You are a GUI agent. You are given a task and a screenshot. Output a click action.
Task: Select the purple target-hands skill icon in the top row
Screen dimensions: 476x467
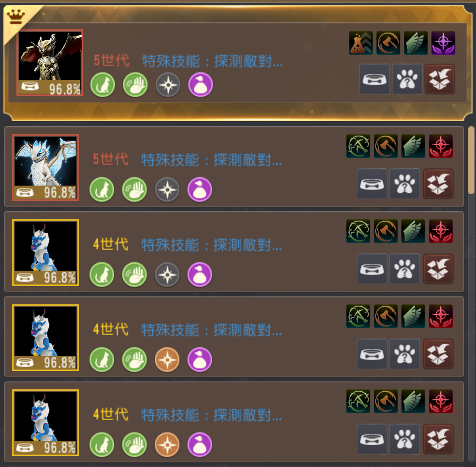pyautogui.click(x=443, y=43)
